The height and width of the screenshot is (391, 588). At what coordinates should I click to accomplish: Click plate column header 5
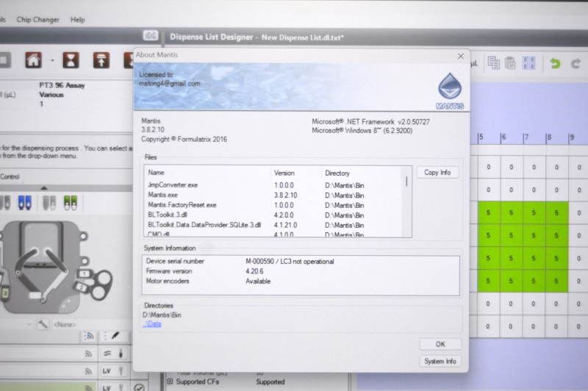point(481,137)
